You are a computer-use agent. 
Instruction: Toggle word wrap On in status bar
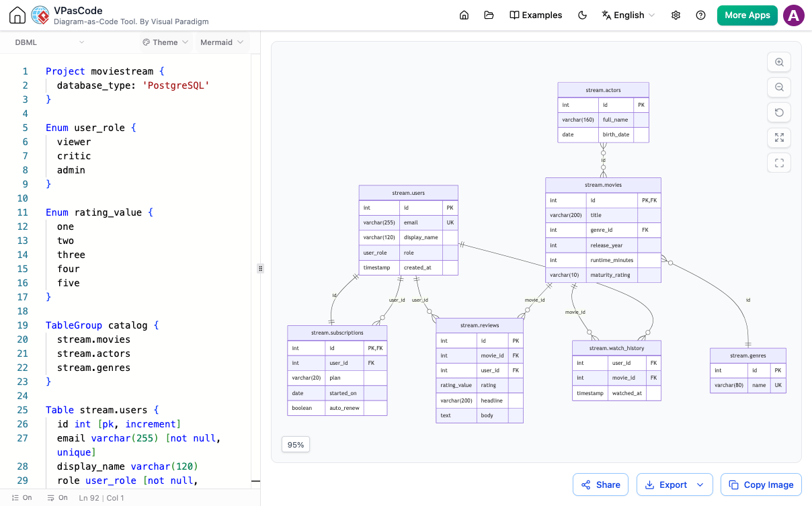tap(58, 498)
